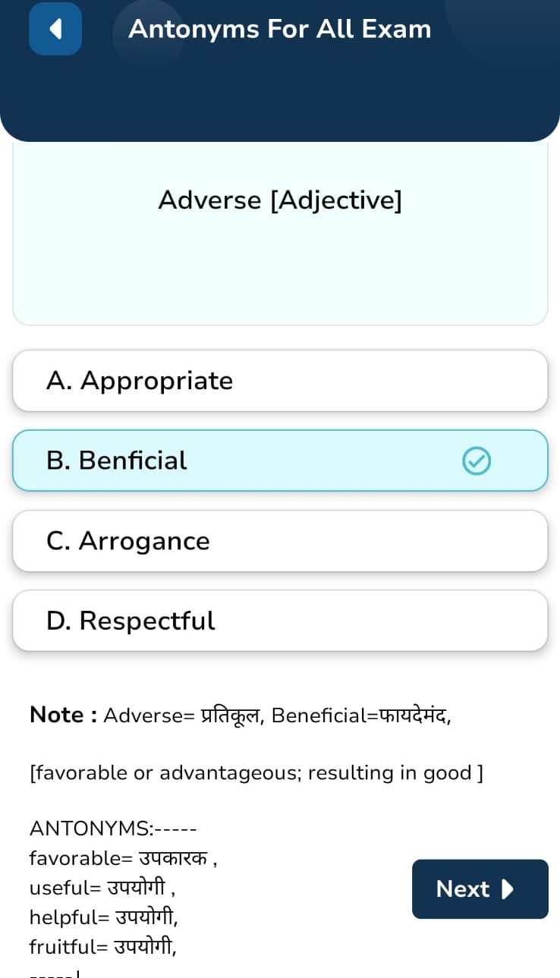Click the favorable or advantageous definition line
This screenshot has height=978, width=560.
[256, 772]
